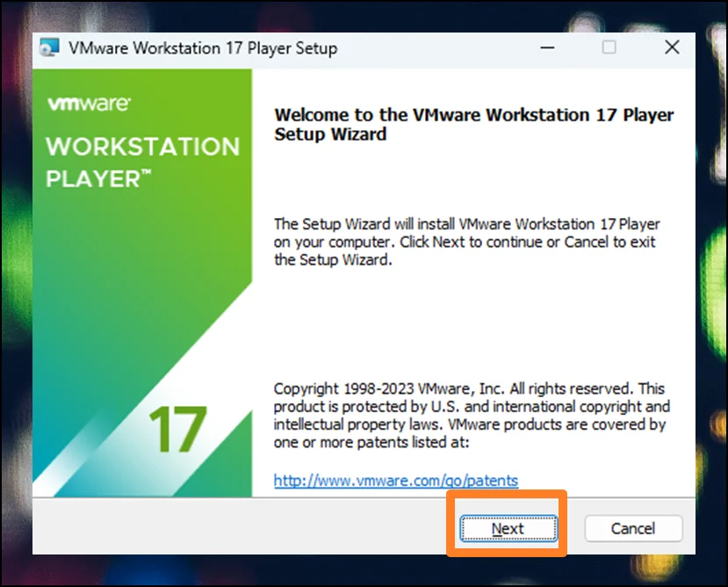Image resolution: width=728 pixels, height=587 pixels.
Task: Cancel the VMware Player setup wizard
Action: (x=633, y=528)
